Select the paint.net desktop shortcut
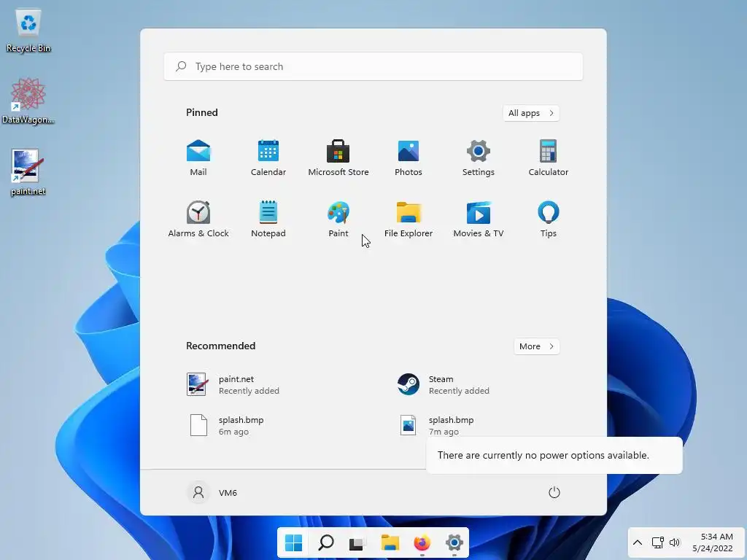The image size is (747, 560). pyautogui.click(x=28, y=172)
